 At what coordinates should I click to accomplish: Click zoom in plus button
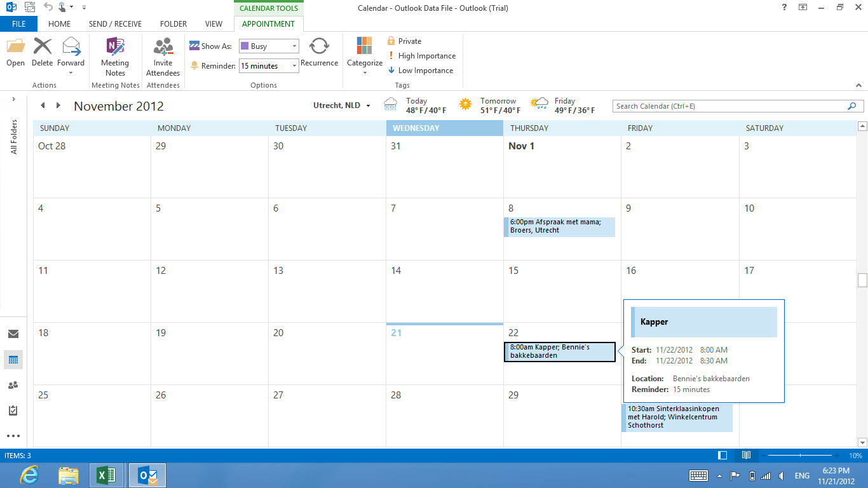(837, 456)
